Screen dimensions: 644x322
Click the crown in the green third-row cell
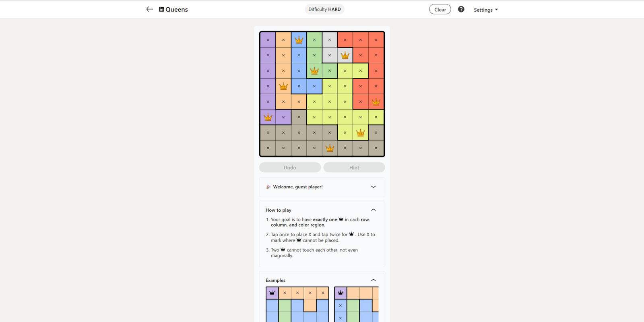pos(314,71)
